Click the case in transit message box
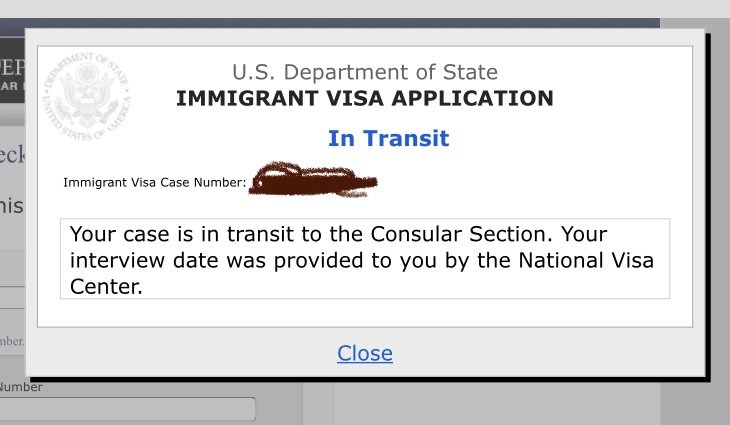The height and width of the screenshot is (425, 730). [x=364, y=258]
